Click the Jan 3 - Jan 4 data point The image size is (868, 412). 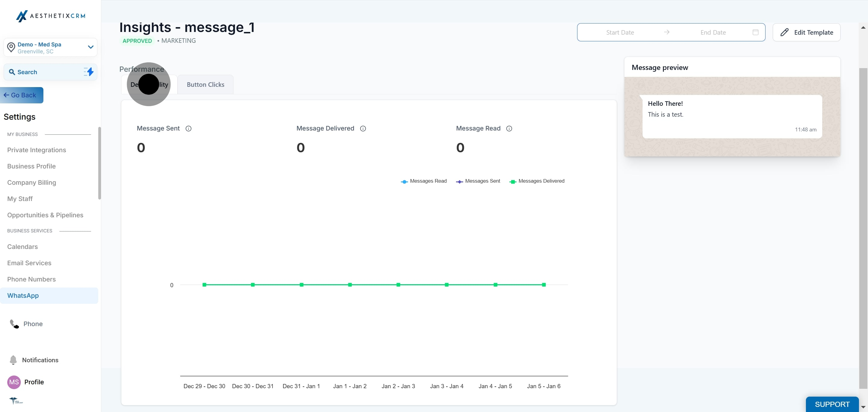click(446, 285)
